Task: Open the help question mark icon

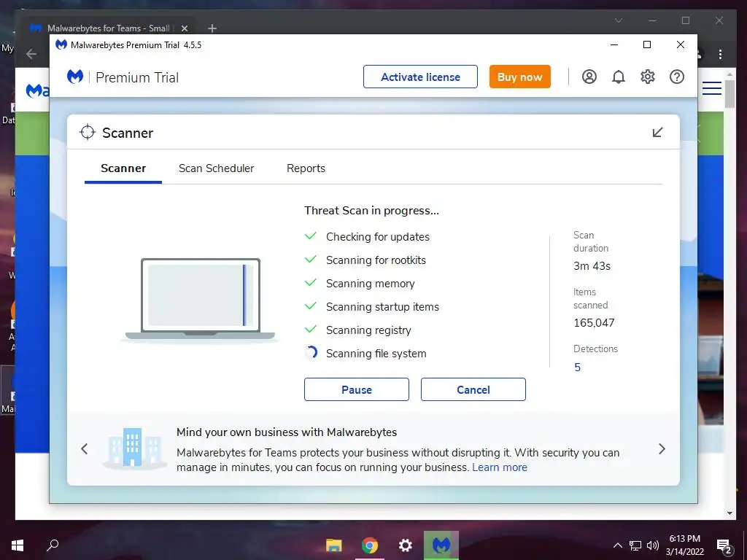Action: pos(676,77)
